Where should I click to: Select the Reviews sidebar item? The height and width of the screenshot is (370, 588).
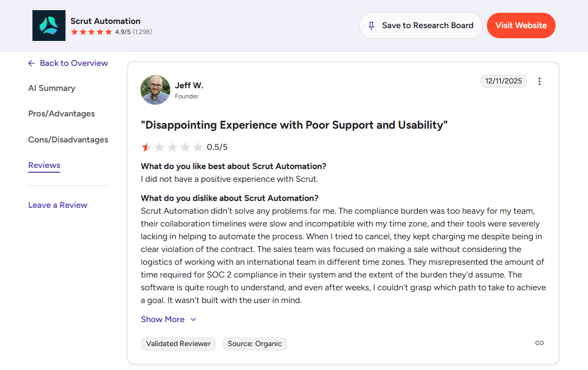coord(44,165)
